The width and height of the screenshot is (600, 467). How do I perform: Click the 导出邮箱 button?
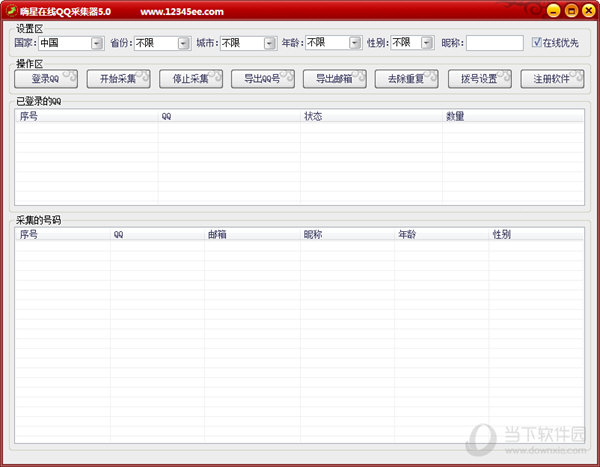click(334, 79)
